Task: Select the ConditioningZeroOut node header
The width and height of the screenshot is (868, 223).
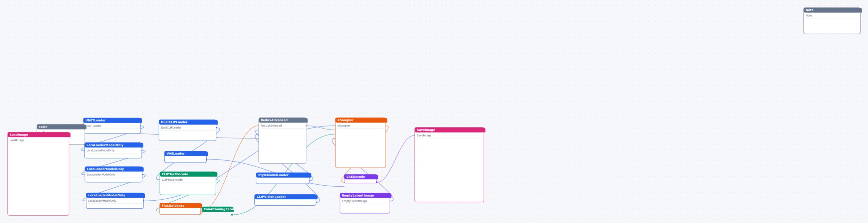Action: pyautogui.click(x=218, y=209)
